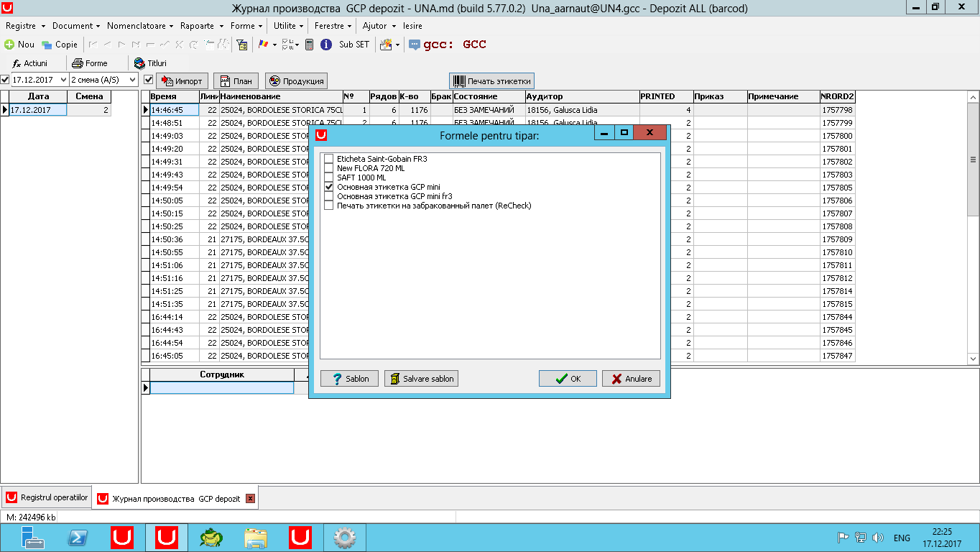
Task: Click the Salvare sablon button
Action: pos(421,379)
